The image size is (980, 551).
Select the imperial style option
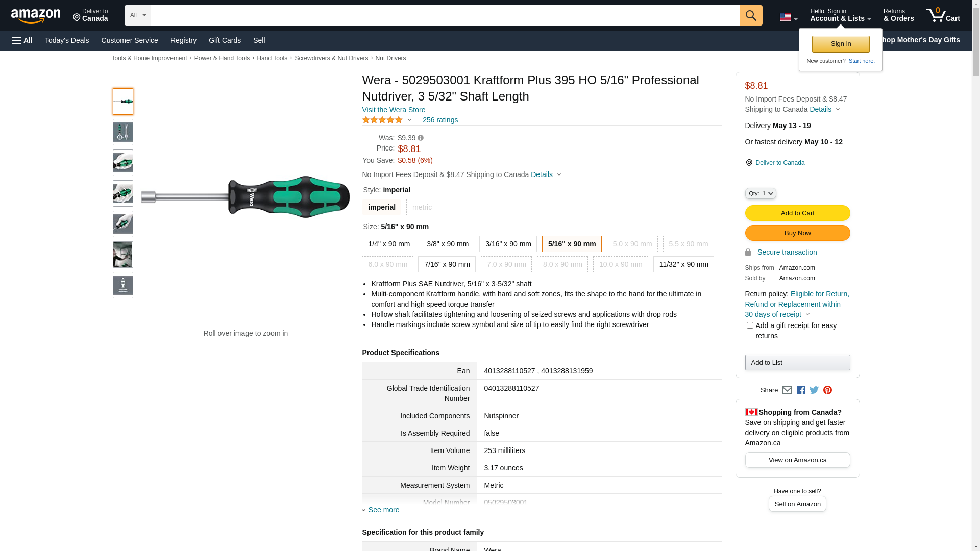[x=381, y=207]
